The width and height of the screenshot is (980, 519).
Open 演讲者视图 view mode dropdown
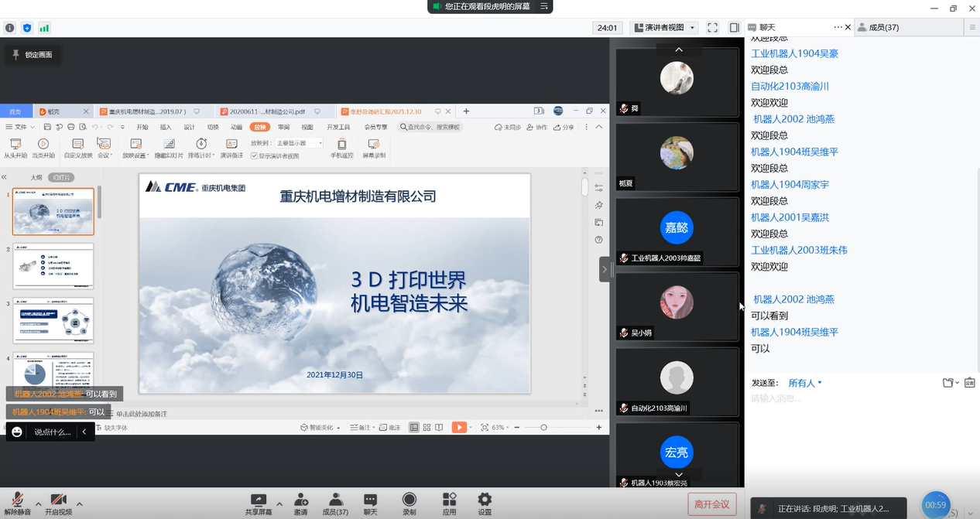pyautogui.click(x=665, y=28)
